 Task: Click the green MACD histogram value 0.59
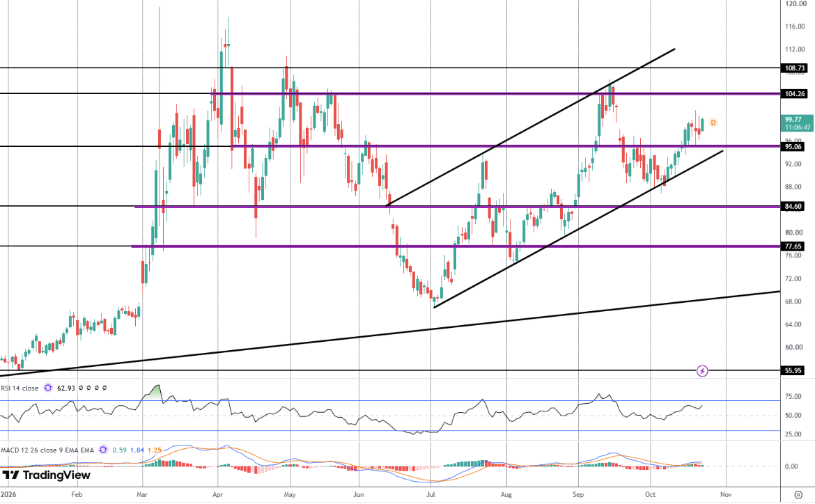pyautogui.click(x=120, y=450)
